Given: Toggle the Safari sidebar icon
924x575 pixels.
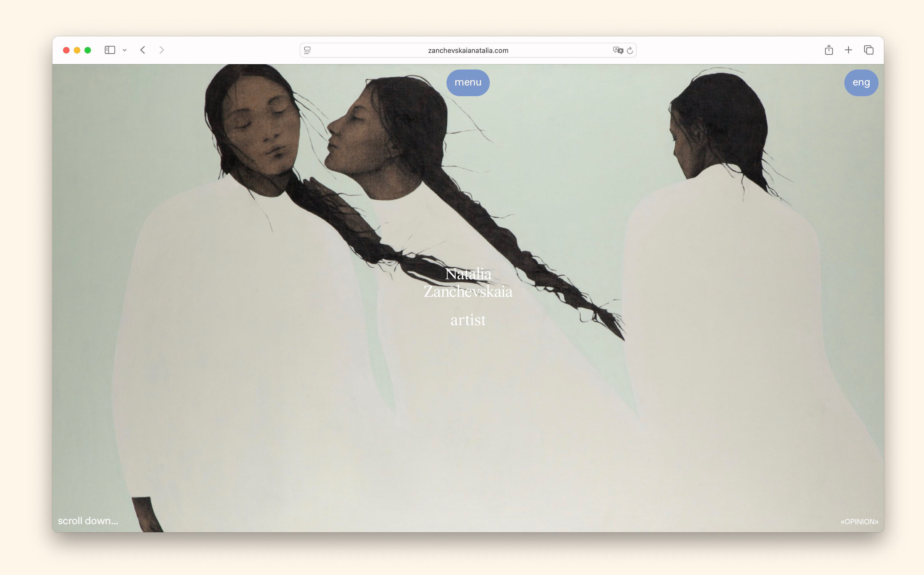Looking at the screenshot, I should (109, 50).
